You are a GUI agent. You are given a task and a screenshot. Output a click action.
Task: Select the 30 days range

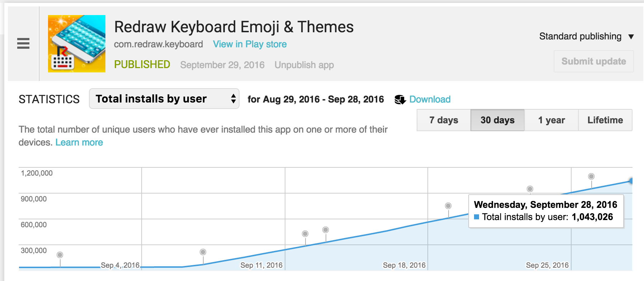click(x=497, y=120)
